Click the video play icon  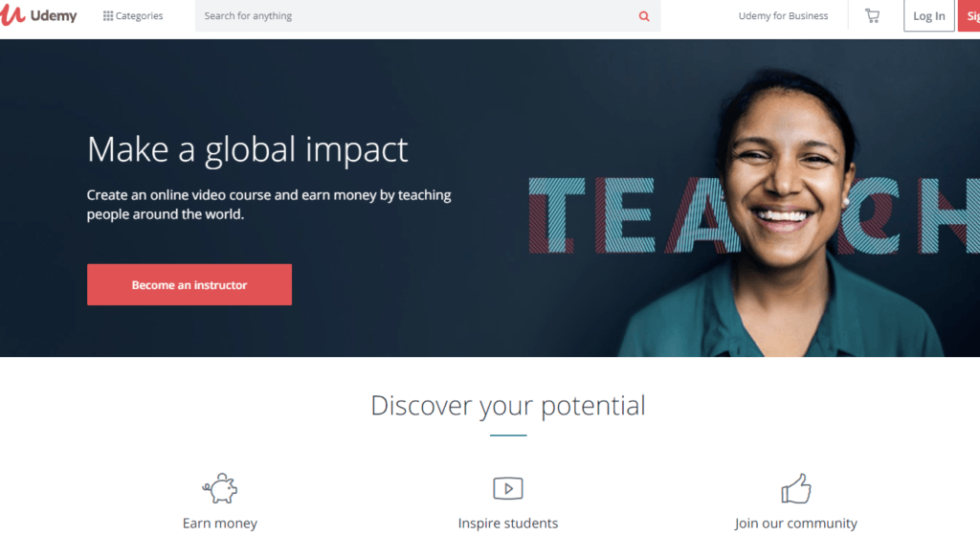coord(508,488)
